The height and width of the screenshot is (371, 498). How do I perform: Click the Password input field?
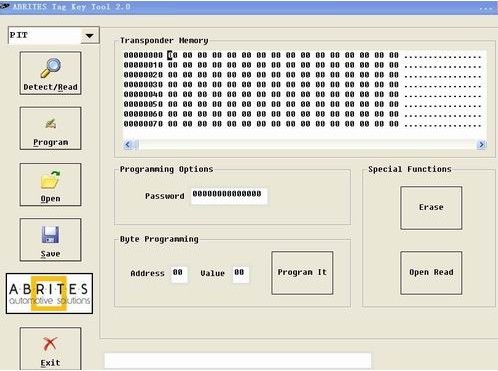(229, 195)
